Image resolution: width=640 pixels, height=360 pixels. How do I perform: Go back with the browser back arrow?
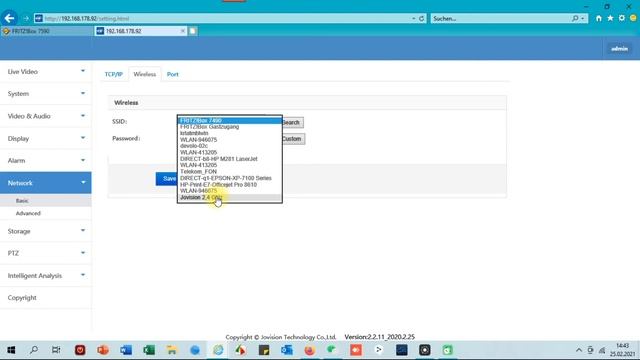click(x=9, y=18)
